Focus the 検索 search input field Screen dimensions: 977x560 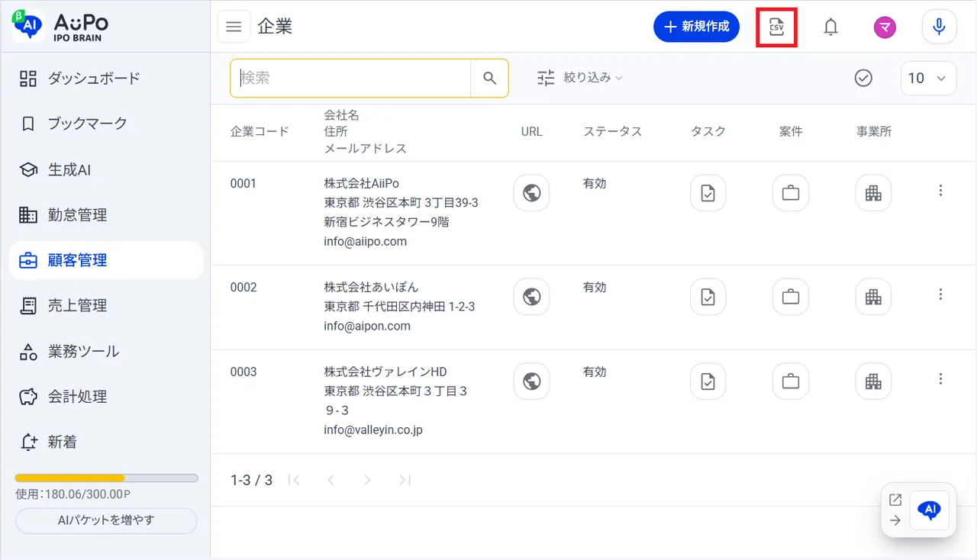click(x=351, y=78)
